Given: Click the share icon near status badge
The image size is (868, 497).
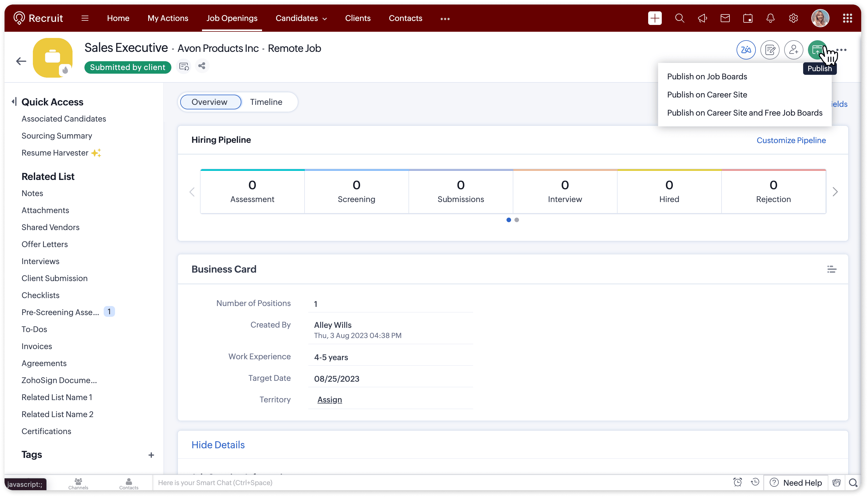Looking at the screenshot, I should click(x=202, y=66).
